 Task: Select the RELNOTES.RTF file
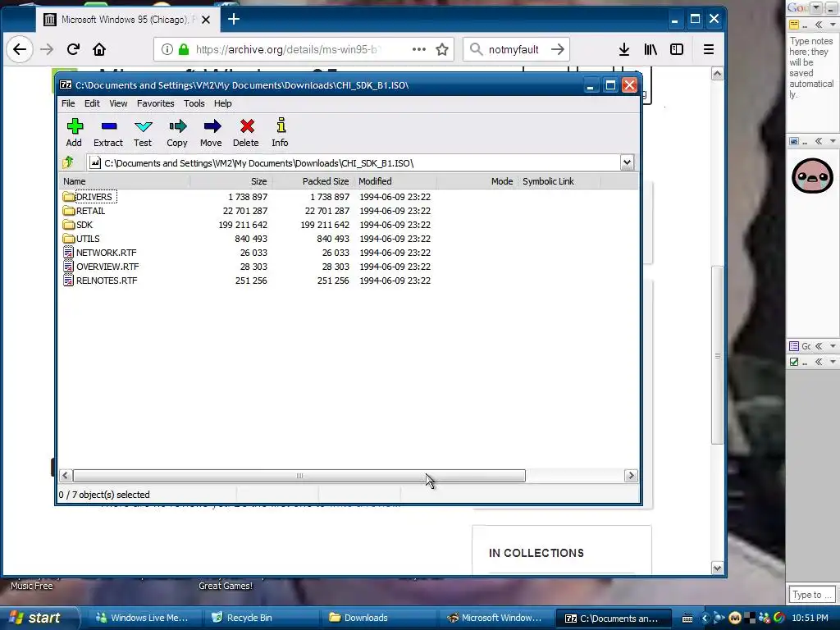tap(100, 281)
